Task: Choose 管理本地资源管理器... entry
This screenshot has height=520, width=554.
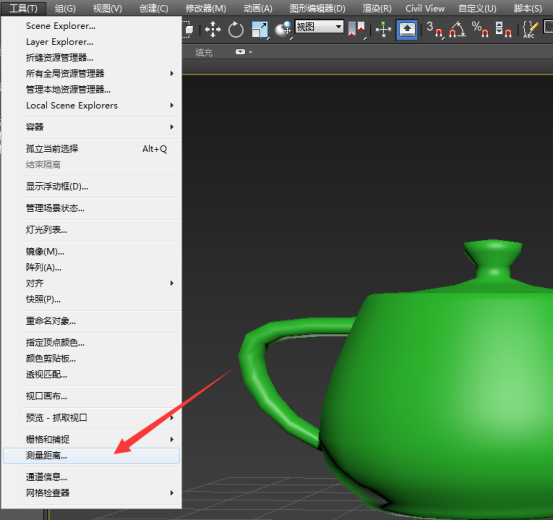Action: click(x=92, y=89)
